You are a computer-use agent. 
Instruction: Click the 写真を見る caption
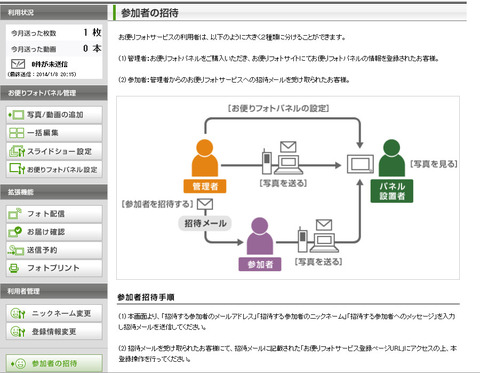click(433, 164)
